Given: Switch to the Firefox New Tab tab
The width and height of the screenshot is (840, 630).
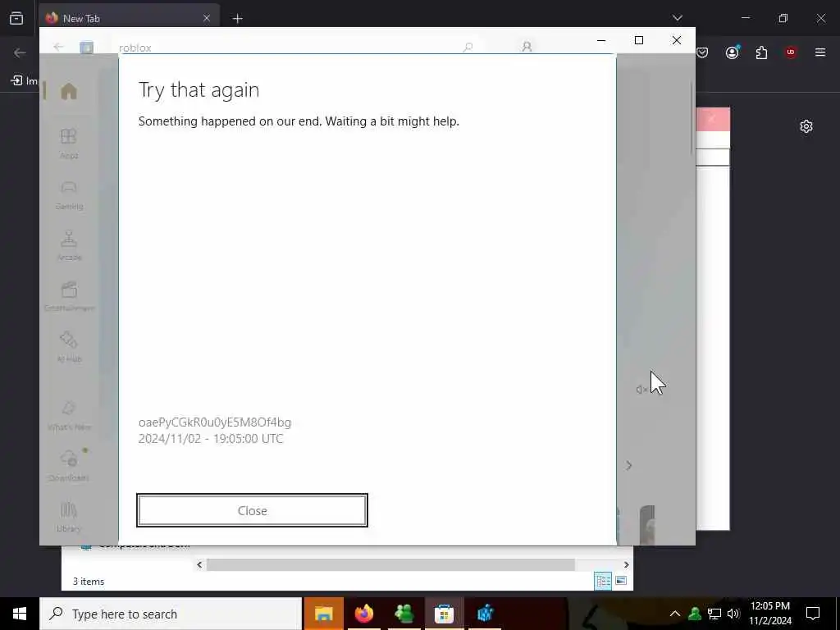Looking at the screenshot, I should pos(129,18).
